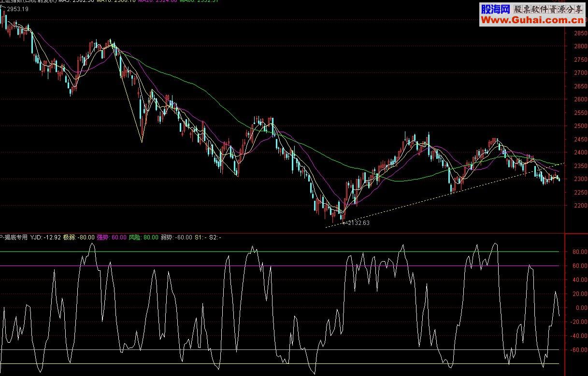This screenshot has width=588, height=376.
Task: Click the 20.00 indicator axis value
Action: [580, 293]
